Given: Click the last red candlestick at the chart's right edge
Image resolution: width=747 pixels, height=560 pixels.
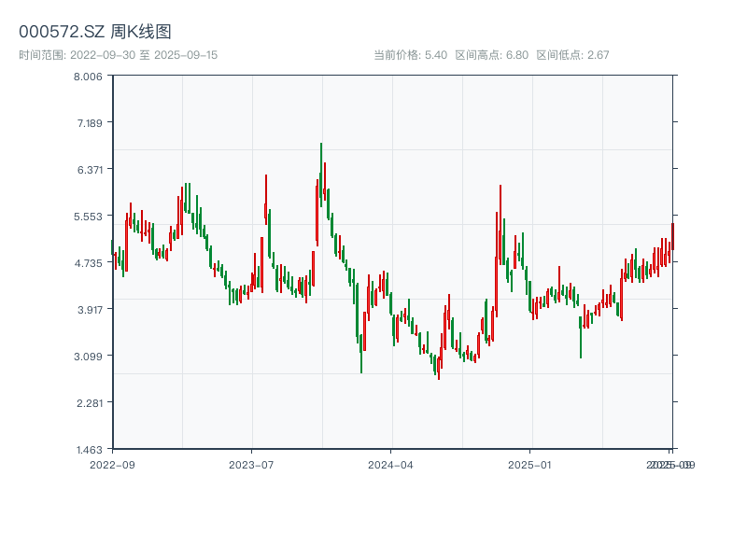Looking at the screenshot, I should click(x=672, y=236).
